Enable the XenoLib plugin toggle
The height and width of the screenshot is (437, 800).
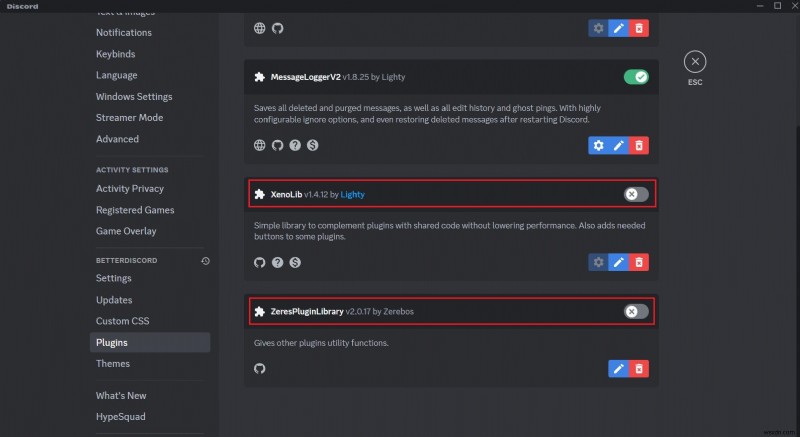(x=636, y=194)
